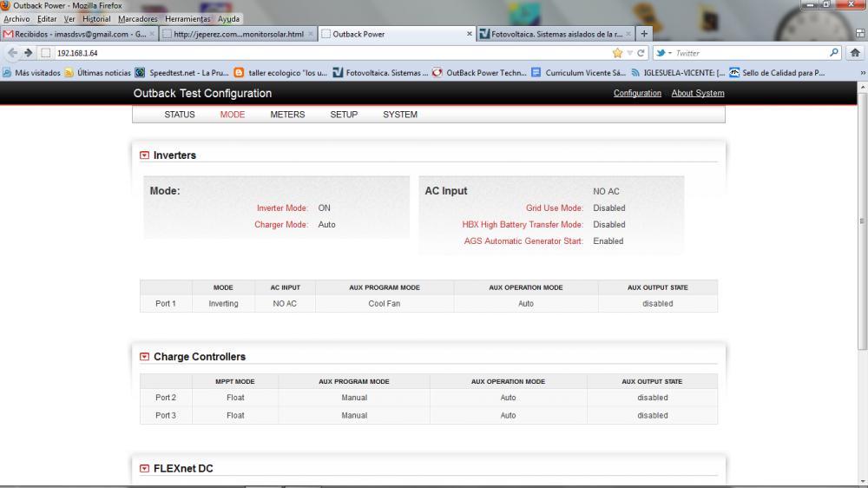Click HBX High Battery Transfer Mode label
Screen dimensions: 868x488
(523, 225)
